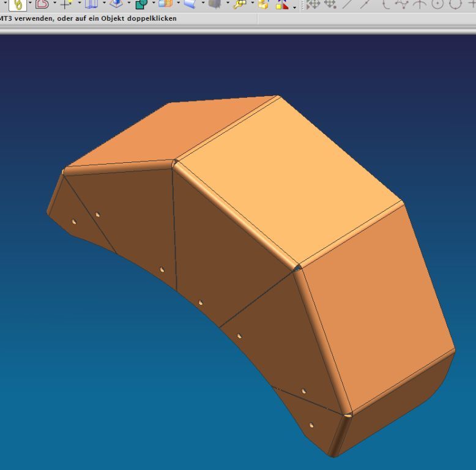The width and height of the screenshot is (476, 470).
Task: Choose the datum point plus-sign tool
Action: tap(67, 4)
